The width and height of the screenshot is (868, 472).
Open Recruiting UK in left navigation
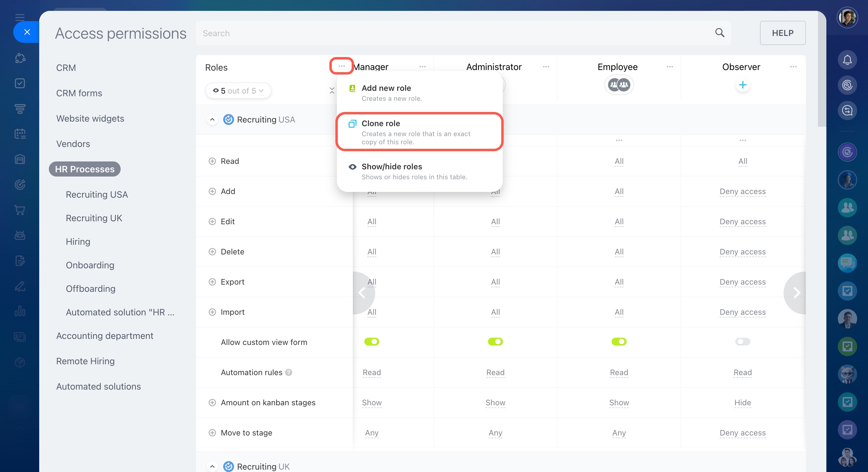(94, 218)
